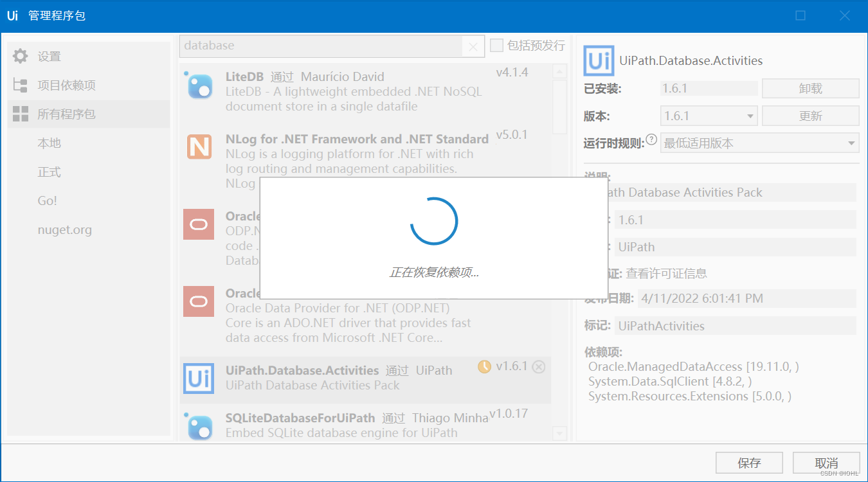Click the System.Resources.Extensions dependency text

pos(689,396)
